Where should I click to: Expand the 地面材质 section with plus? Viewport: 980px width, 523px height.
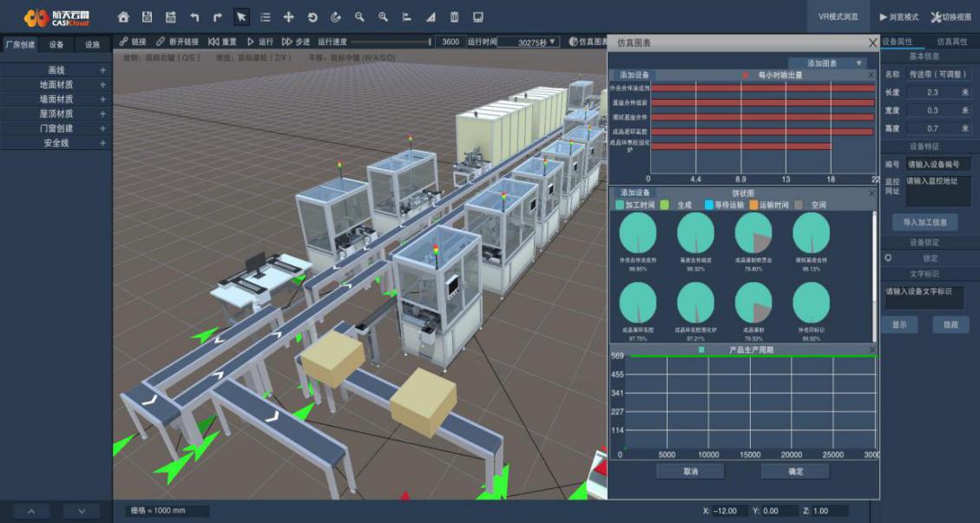(x=102, y=85)
